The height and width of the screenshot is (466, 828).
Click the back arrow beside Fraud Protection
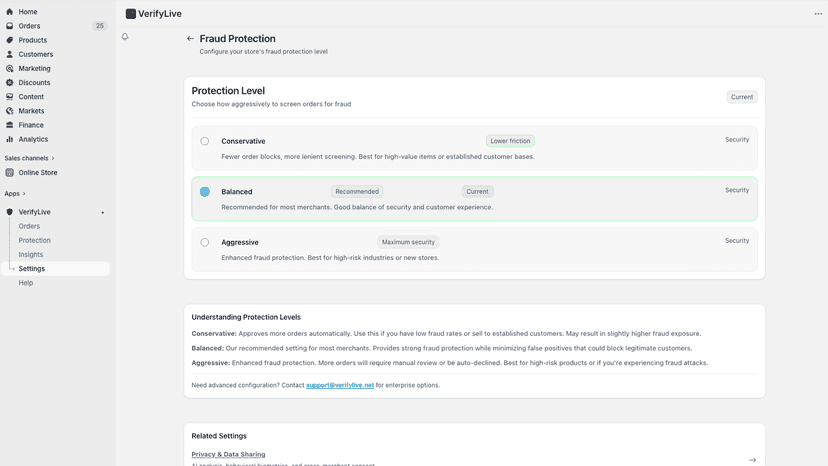point(190,39)
